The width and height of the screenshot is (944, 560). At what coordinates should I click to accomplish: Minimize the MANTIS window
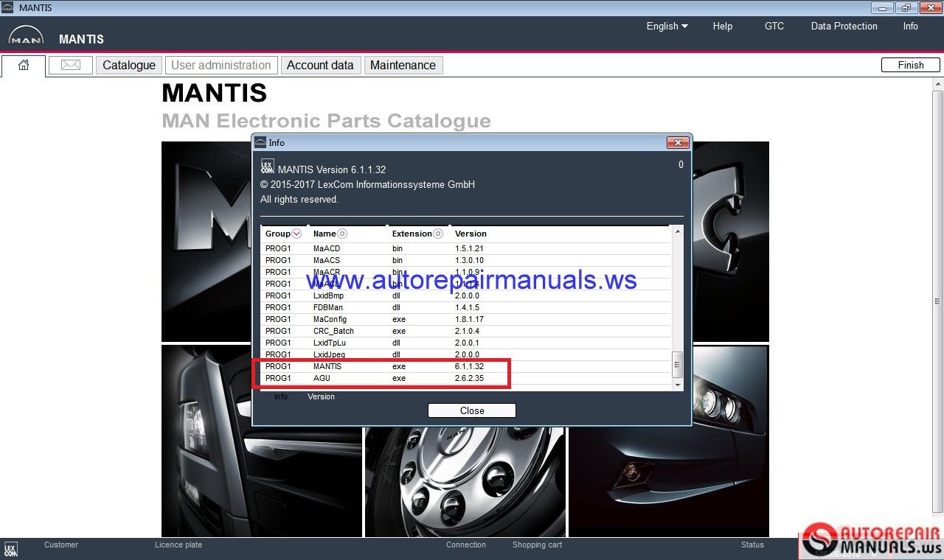click(x=882, y=8)
